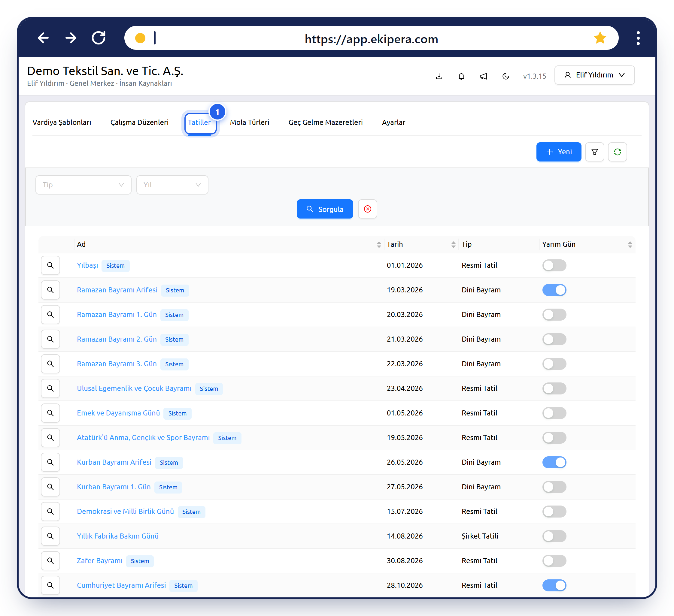Screen dimensions: 674x616
Task: Sort by Yarım Gün column header
Action: click(587, 244)
